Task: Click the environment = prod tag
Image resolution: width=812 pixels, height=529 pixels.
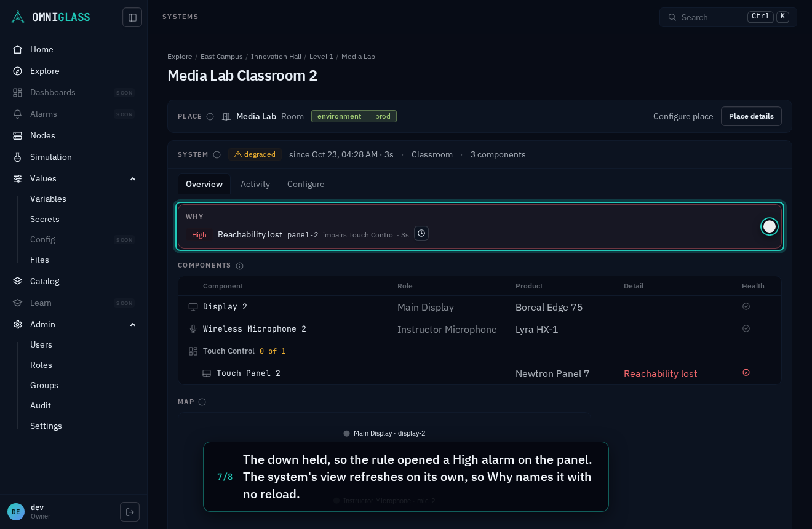Action: [354, 116]
